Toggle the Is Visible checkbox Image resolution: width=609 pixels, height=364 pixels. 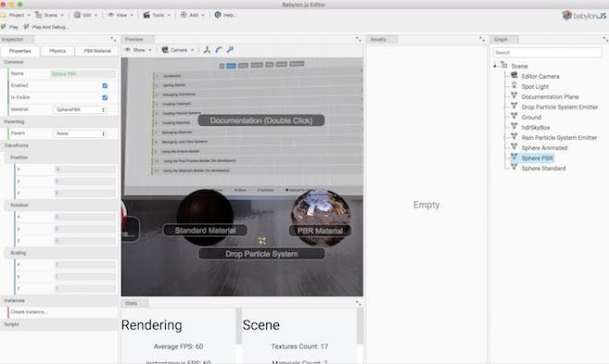click(105, 98)
